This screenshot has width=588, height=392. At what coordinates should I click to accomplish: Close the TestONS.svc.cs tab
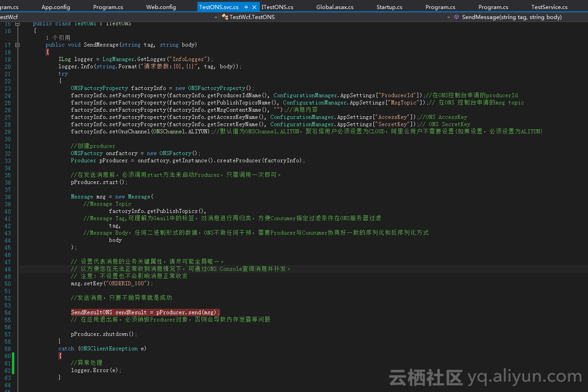(254, 7)
